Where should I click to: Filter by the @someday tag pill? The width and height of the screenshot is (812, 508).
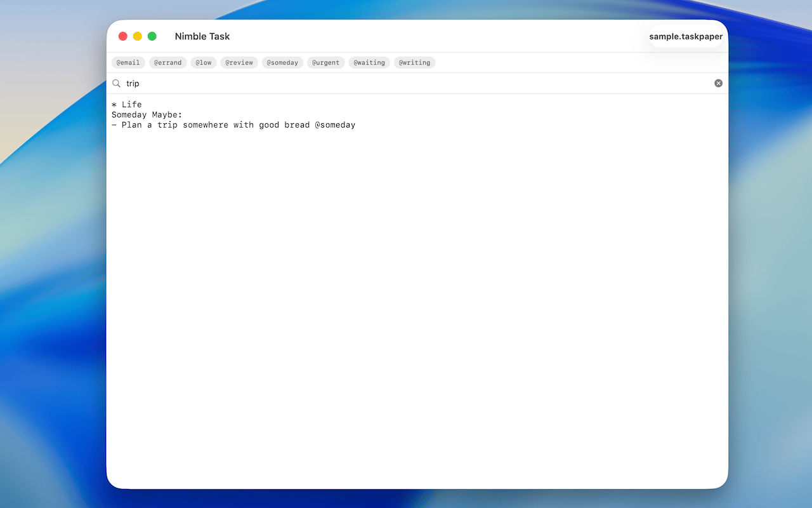[x=282, y=62]
